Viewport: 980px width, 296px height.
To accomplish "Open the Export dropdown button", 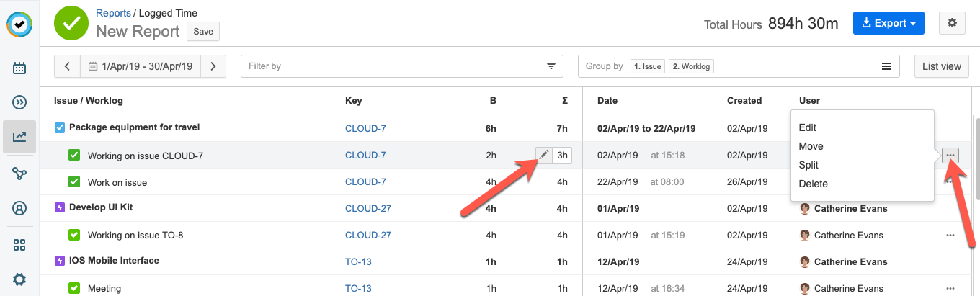I will [x=888, y=23].
